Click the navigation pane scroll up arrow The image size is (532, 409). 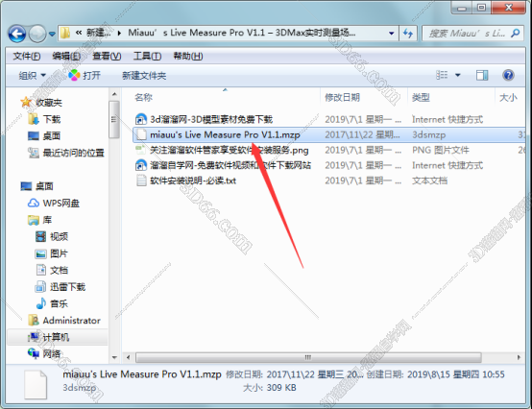point(114,94)
